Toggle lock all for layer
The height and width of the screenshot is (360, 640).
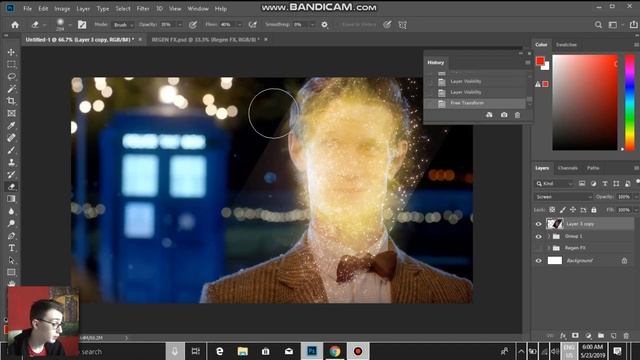(594, 210)
